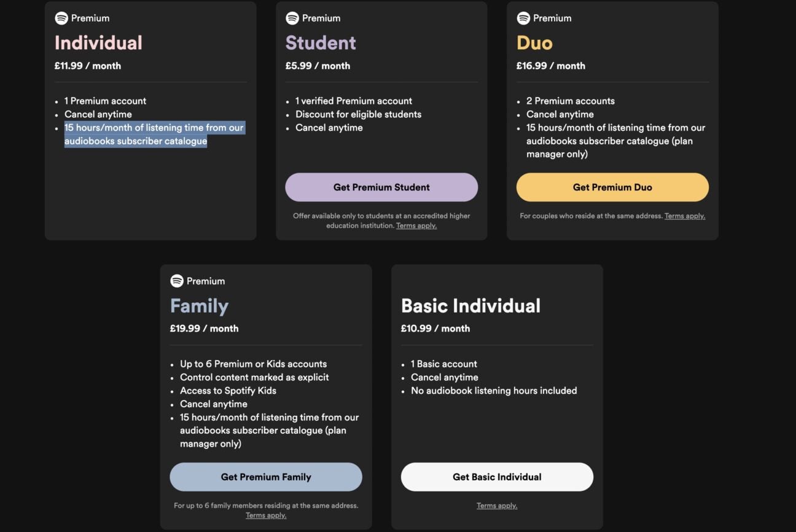Click the £19.99 / month price on Family
The height and width of the screenshot is (532, 796).
tap(204, 328)
